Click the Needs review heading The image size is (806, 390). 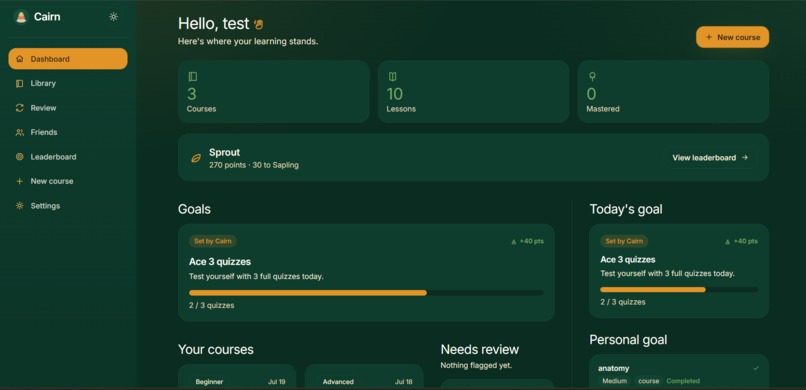pos(480,349)
